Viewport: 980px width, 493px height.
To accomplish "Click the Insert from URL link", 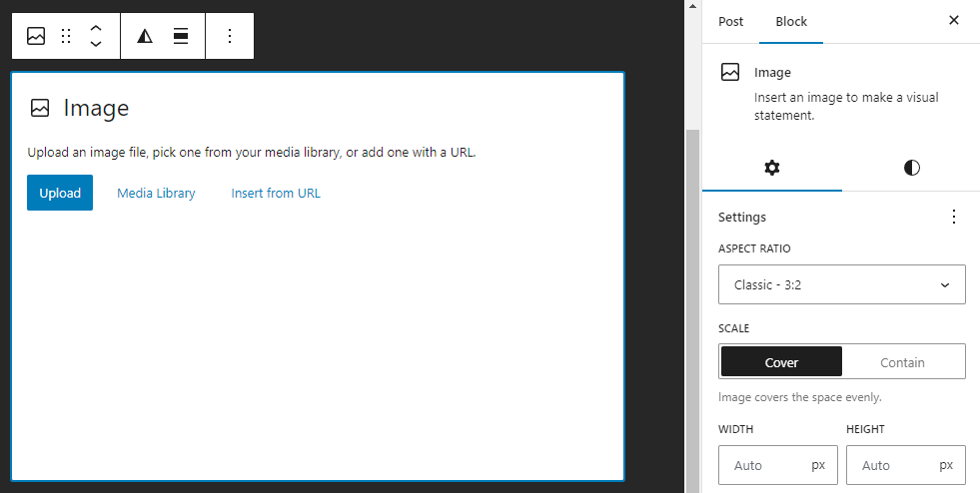I will click(276, 193).
